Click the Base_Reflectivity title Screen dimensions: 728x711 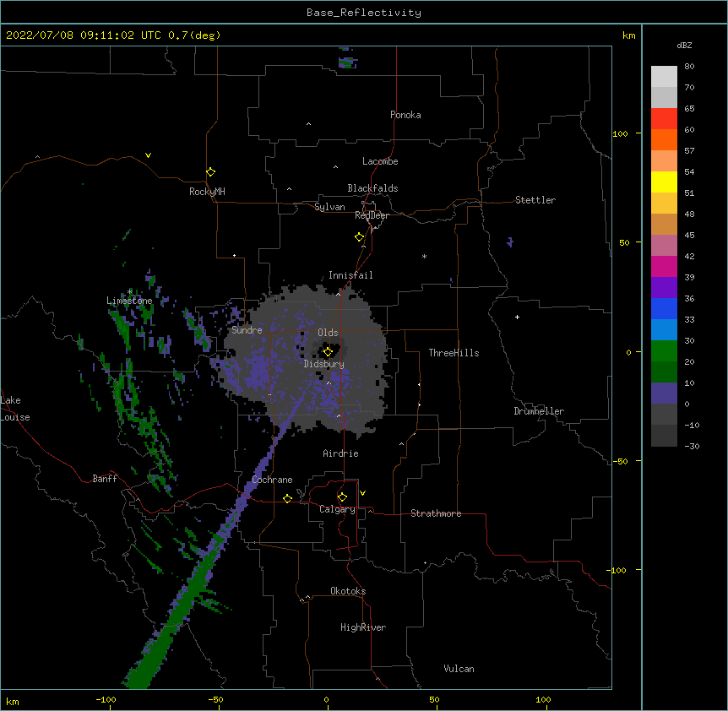[364, 13]
